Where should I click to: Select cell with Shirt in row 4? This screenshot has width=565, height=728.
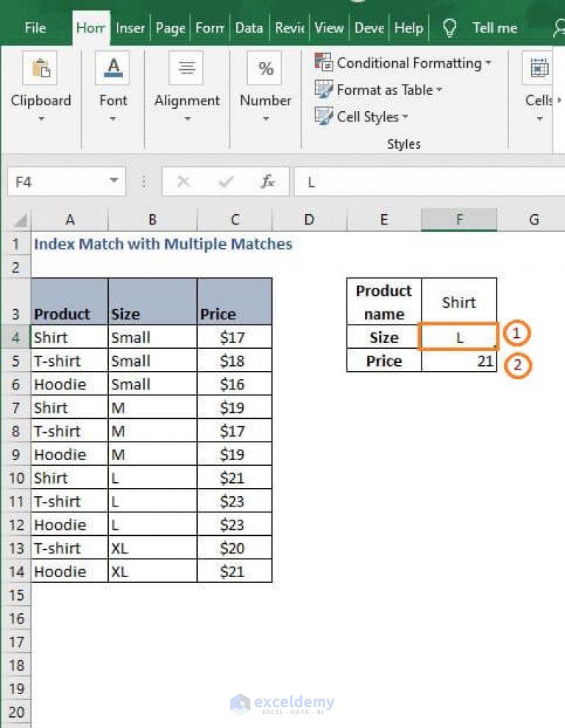coord(70,337)
